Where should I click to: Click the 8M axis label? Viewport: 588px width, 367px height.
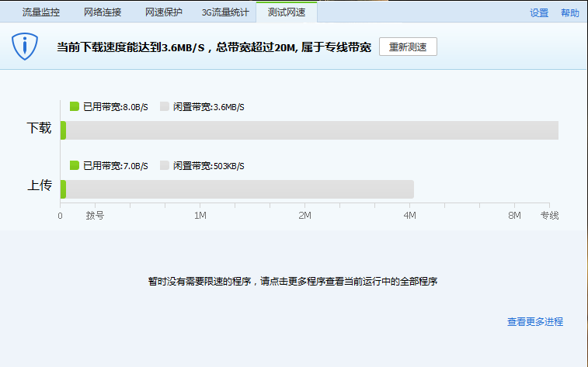pyautogui.click(x=514, y=216)
